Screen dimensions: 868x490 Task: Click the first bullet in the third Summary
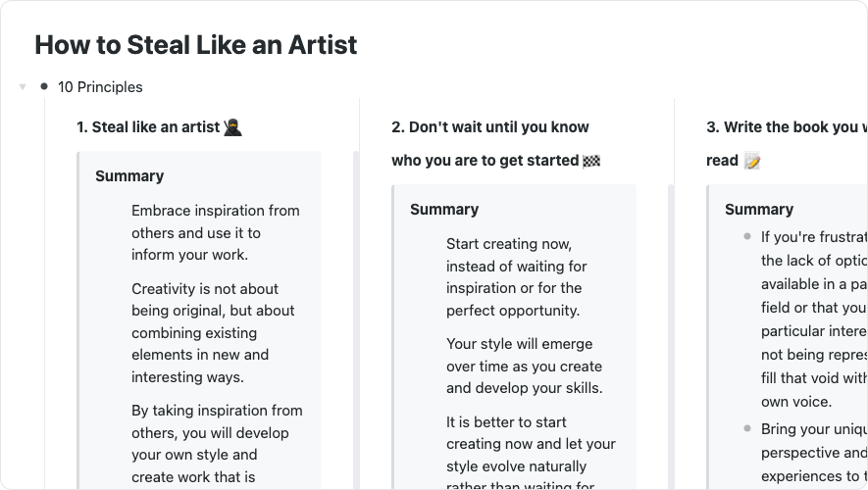coord(747,236)
